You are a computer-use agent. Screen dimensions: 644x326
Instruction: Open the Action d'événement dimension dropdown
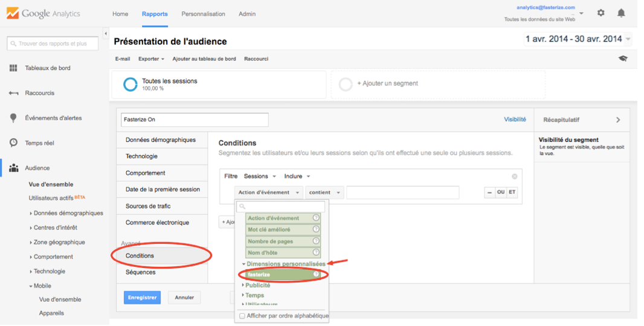(269, 193)
